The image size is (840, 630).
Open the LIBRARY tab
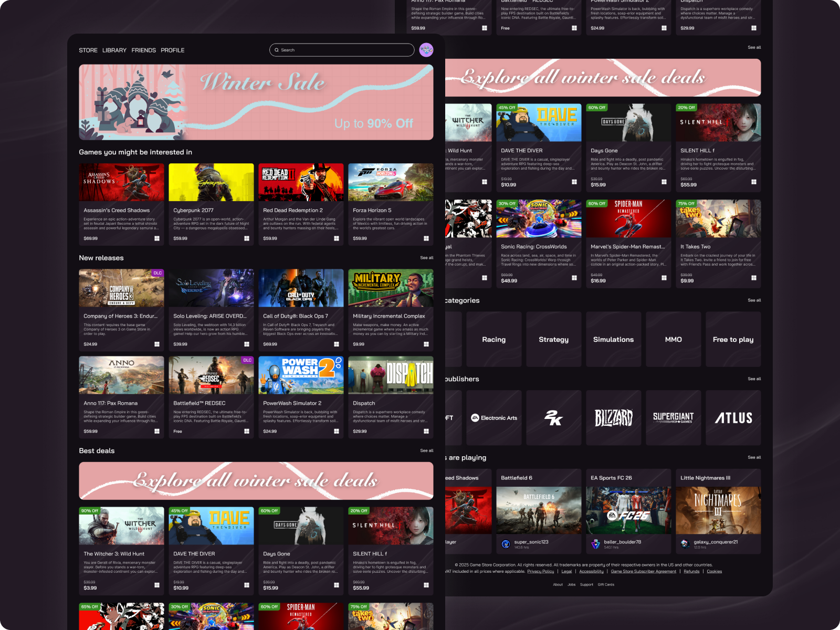(114, 50)
